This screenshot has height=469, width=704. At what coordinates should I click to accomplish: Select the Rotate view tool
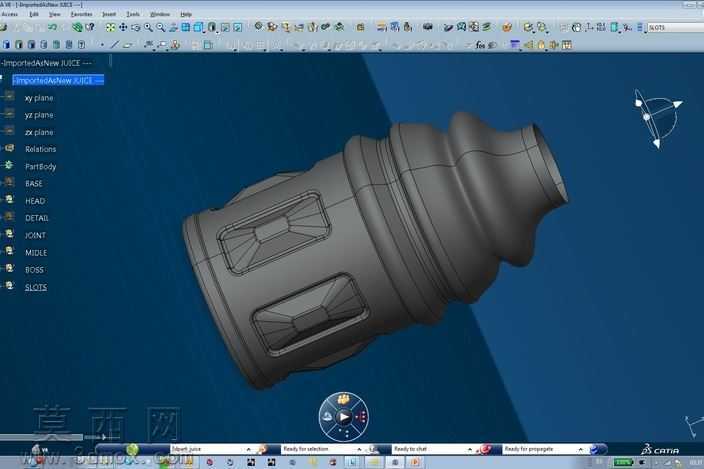[x=135, y=27]
